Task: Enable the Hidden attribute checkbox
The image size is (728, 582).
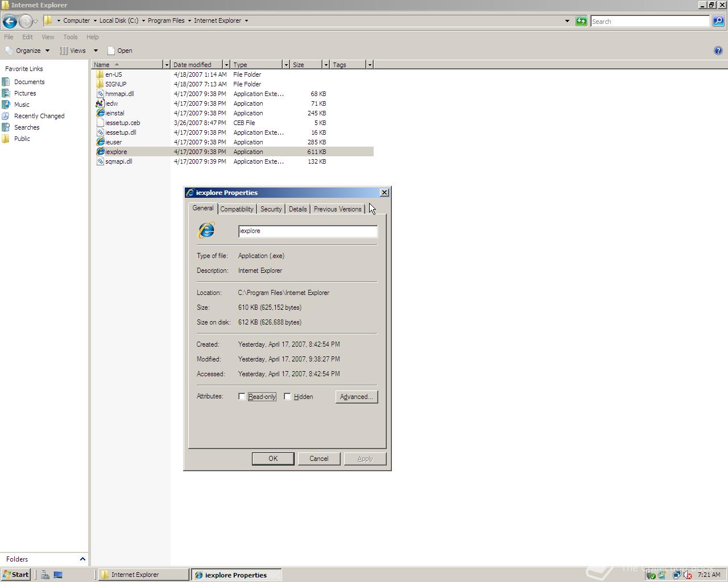Action: click(x=287, y=397)
